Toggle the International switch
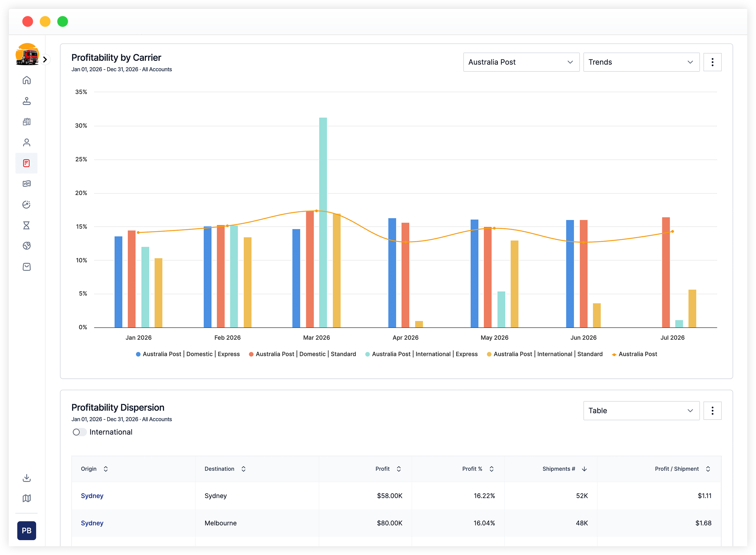Viewport: 756px width, 555px height. point(80,432)
